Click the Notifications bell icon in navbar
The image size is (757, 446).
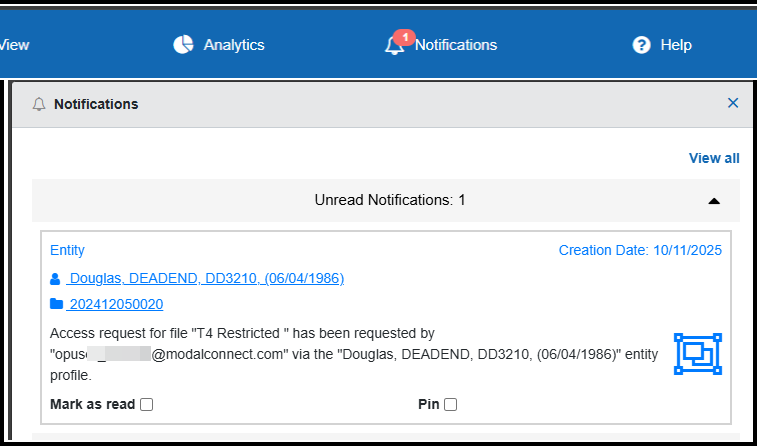(x=394, y=46)
